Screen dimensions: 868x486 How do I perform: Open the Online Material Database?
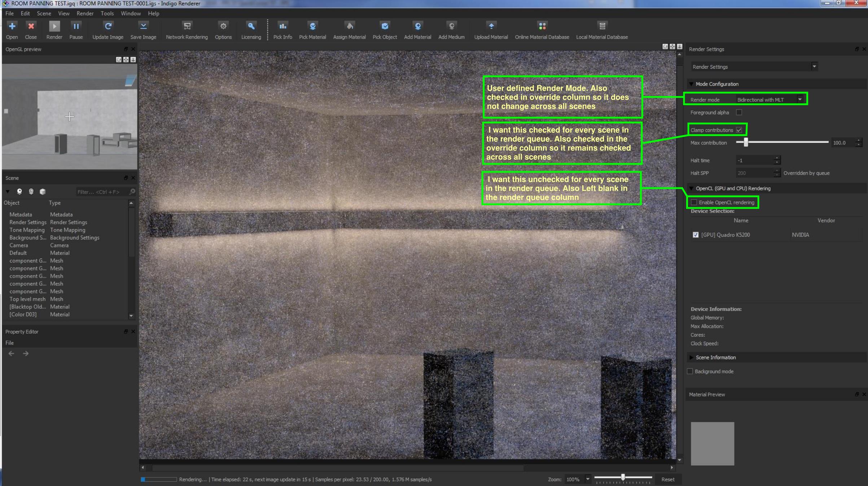point(542,26)
